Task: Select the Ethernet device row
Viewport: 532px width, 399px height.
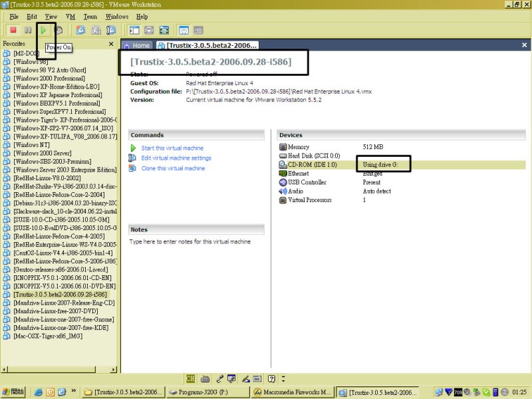Action: [x=402, y=174]
